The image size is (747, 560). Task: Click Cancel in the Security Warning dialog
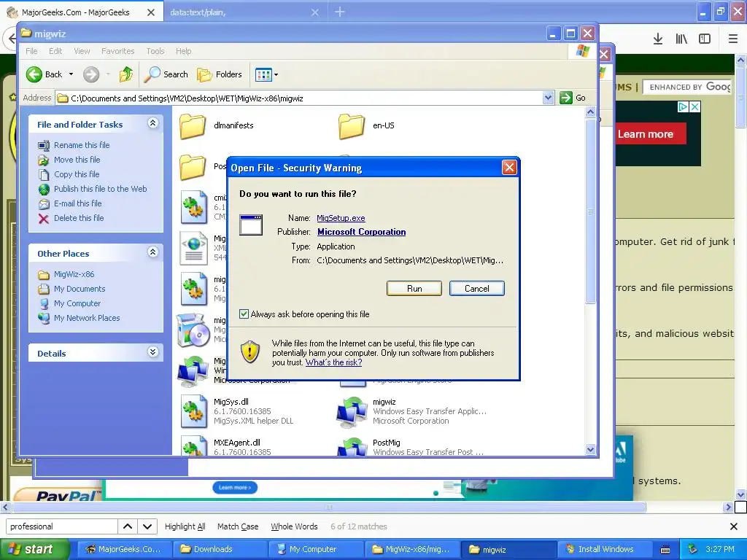pyautogui.click(x=477, y=289)
